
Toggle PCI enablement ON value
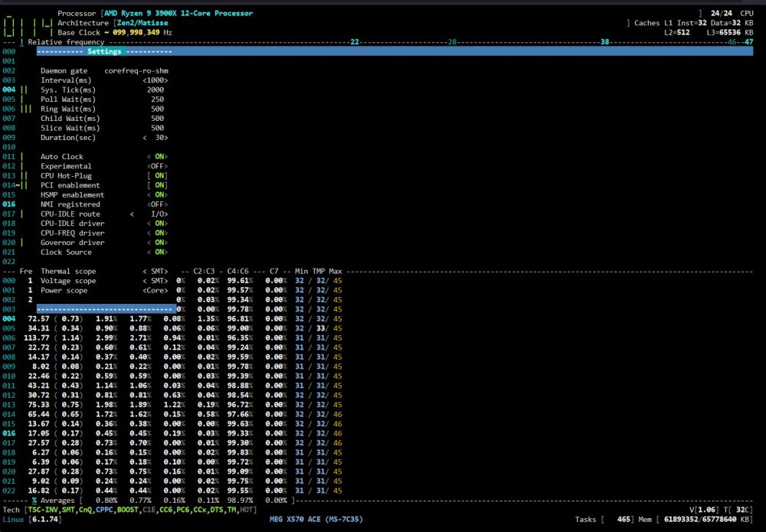pos(157,185)
